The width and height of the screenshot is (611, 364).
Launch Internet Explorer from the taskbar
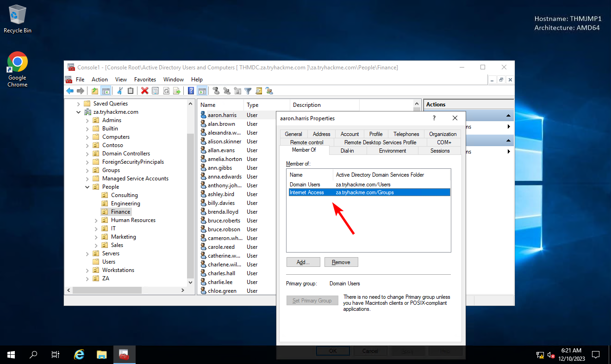point(79,355)
